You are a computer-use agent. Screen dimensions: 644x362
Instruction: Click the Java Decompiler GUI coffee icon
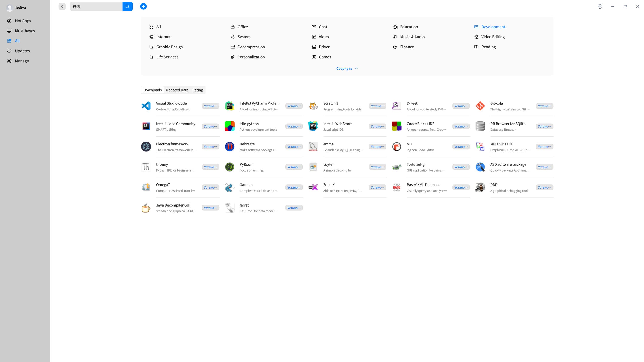tap(146, 208)
